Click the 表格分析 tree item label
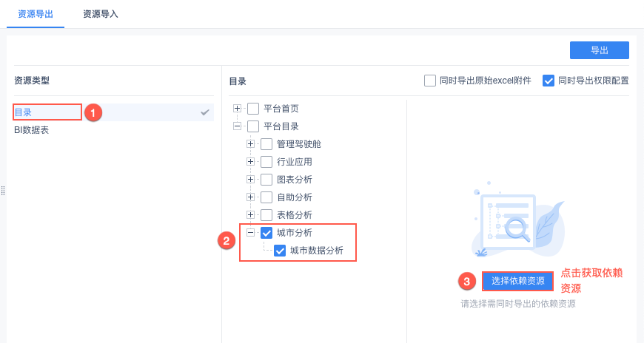This screenshot has width=644, height=343. [295, 215]
